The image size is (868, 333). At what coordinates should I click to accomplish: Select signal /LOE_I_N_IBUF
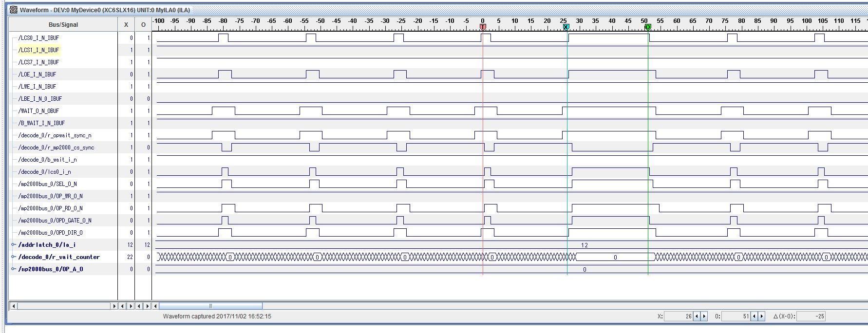37,74
